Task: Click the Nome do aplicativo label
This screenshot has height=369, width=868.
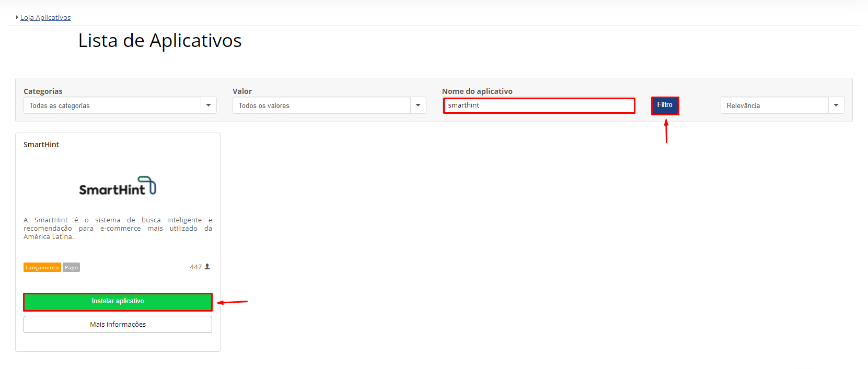Action: tap(477, 91)
